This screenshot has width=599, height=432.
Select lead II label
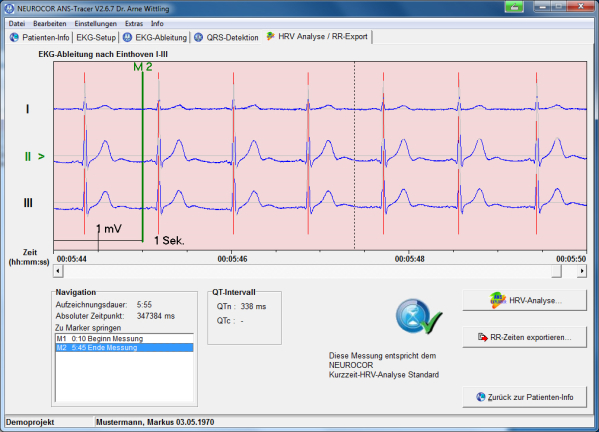[28, 157]
